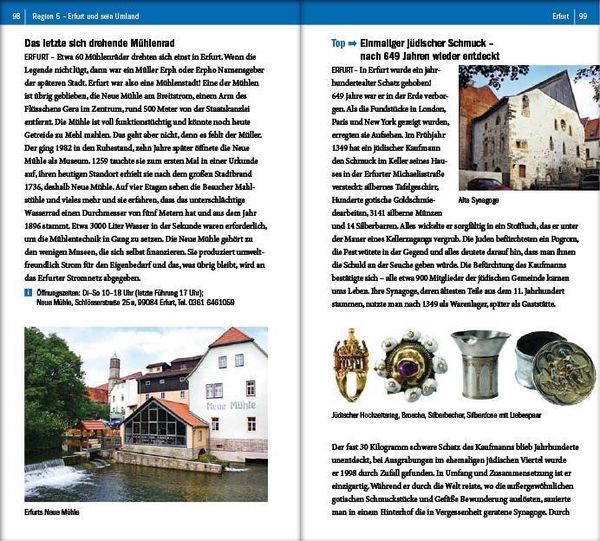Click subheading 'nach 649 Jahren wieder entdeckt'
Viewport: 600px width, 541px height.
pos(430,56)
